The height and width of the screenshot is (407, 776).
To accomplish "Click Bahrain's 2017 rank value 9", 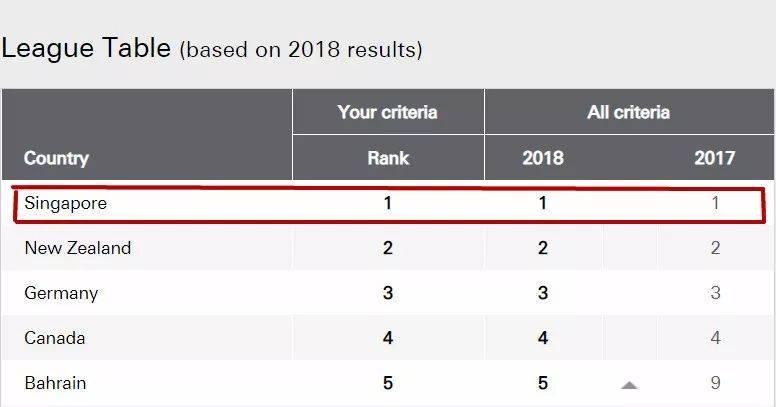I will [715, 383].
